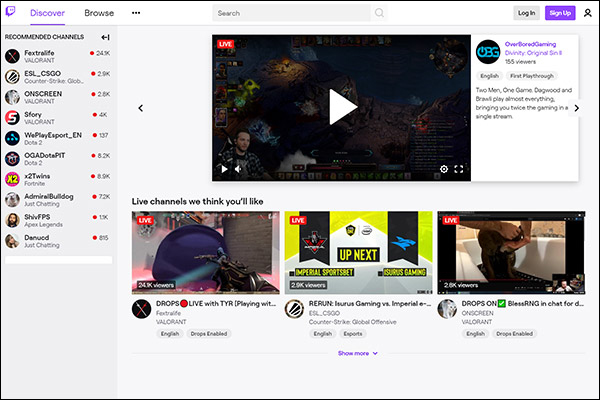Click the search magnifier icon

(379, 13)
